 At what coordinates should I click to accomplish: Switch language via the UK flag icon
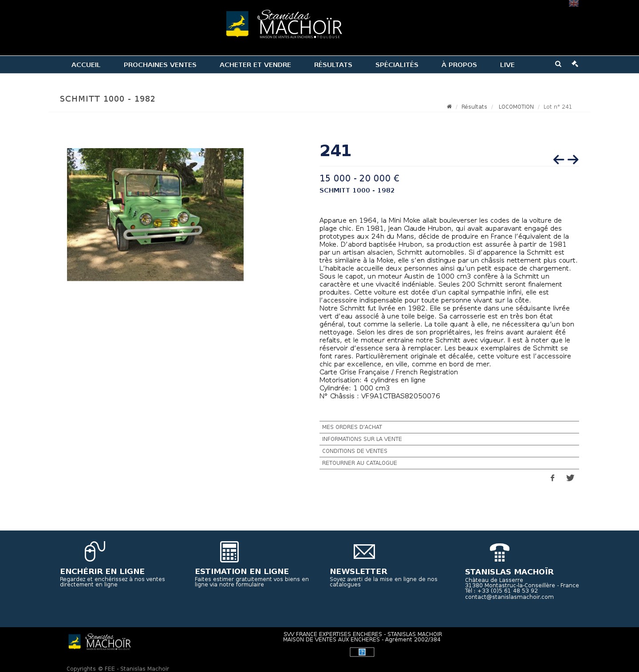click(573, 3)
